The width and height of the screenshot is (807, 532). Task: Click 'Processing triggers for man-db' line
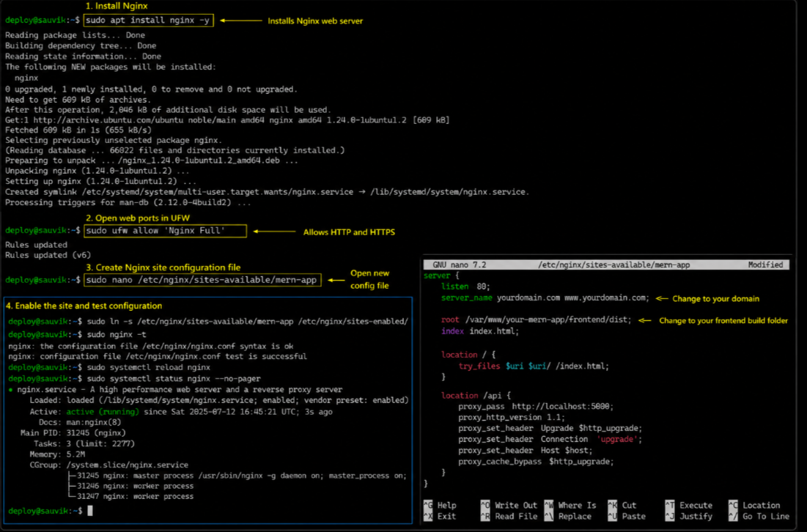[128, 202]
